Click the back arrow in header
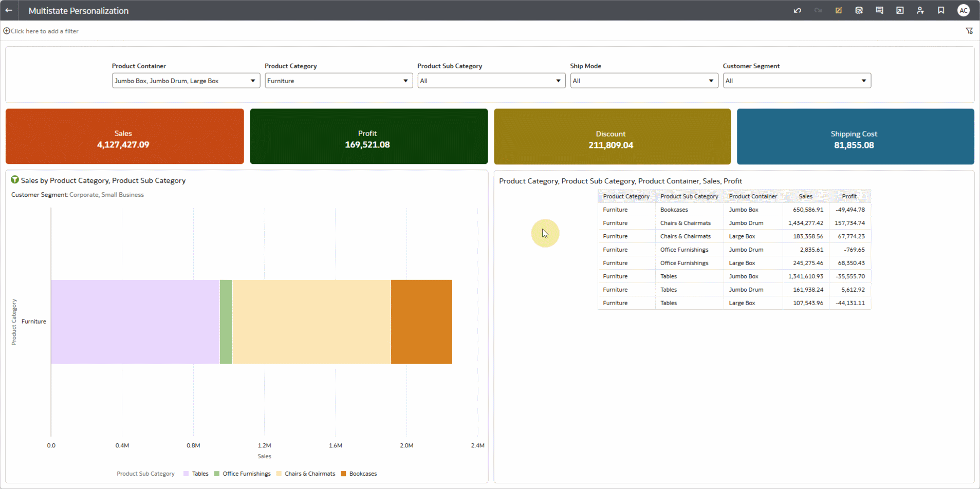Image resolution: width=980 pixels, height=489 pixels. click(9, 10)
